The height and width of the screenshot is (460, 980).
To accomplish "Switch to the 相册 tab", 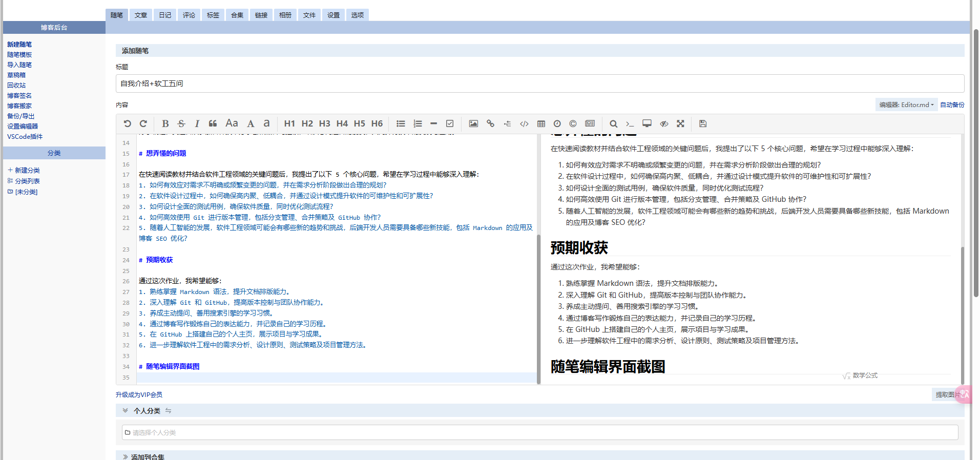I will [x=285, y=15].
